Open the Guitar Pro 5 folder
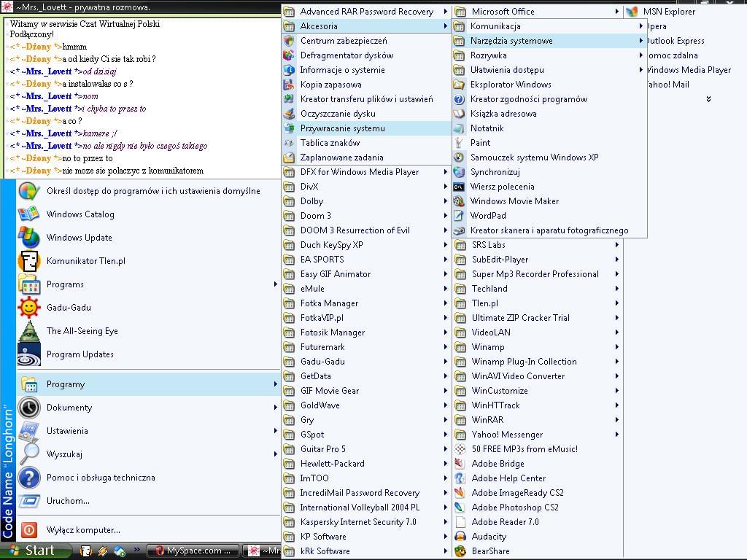Screen dimensions: 747x560 366,449
